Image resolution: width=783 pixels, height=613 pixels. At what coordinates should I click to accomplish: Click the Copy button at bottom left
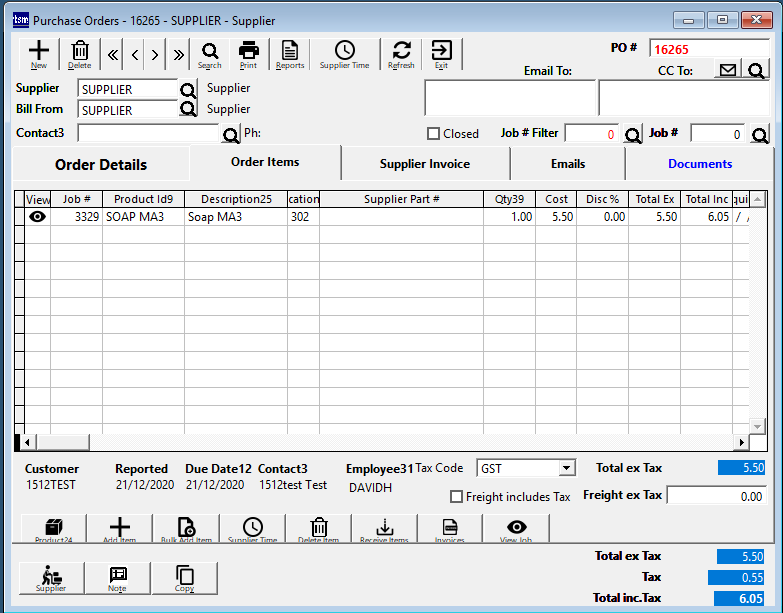click(184, 578)
